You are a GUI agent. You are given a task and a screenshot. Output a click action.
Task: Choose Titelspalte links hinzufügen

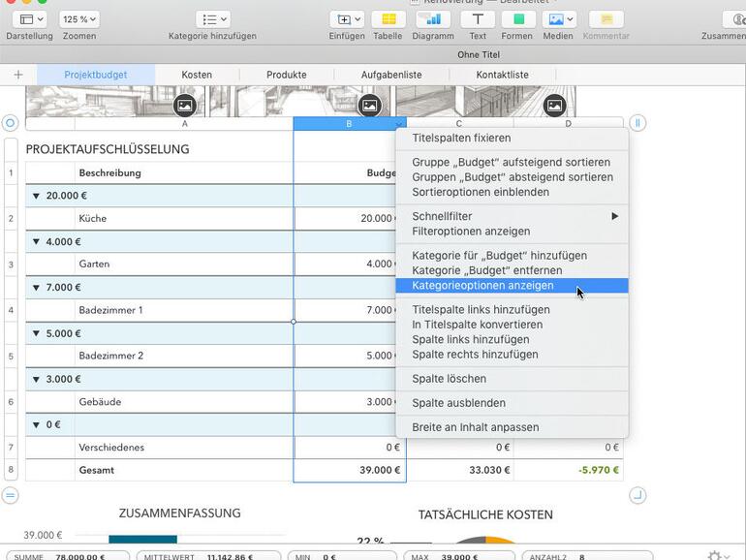pyautogui.click(x=512, y=310)
